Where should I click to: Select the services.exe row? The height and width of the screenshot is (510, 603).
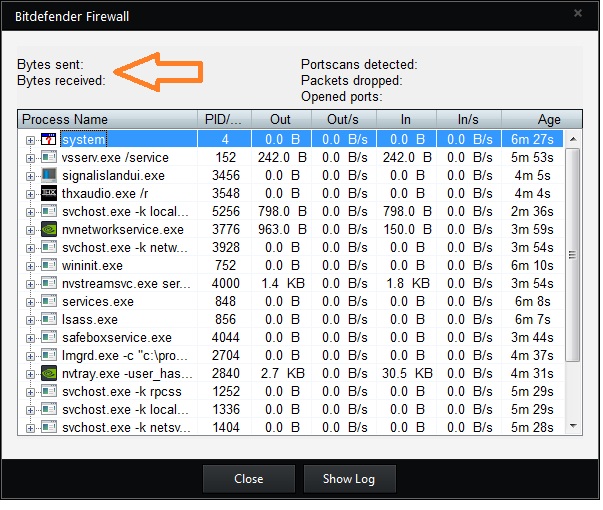(x=290, y=302)
